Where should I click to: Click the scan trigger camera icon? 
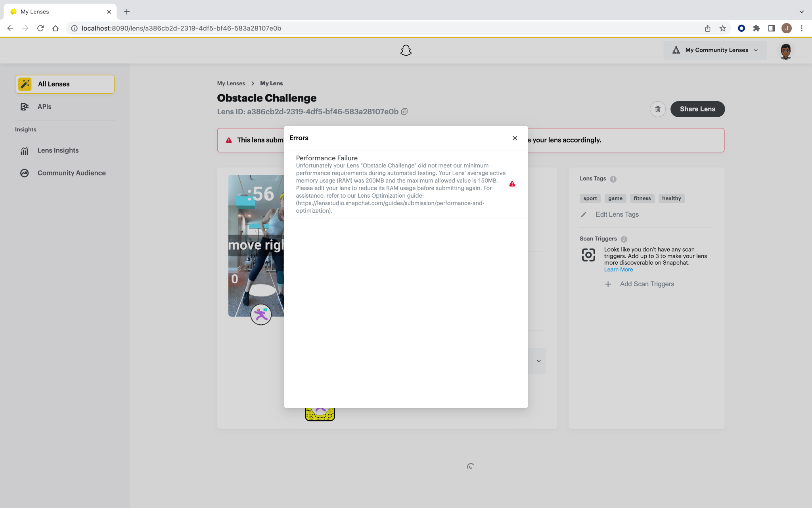[x=588, y=255]
